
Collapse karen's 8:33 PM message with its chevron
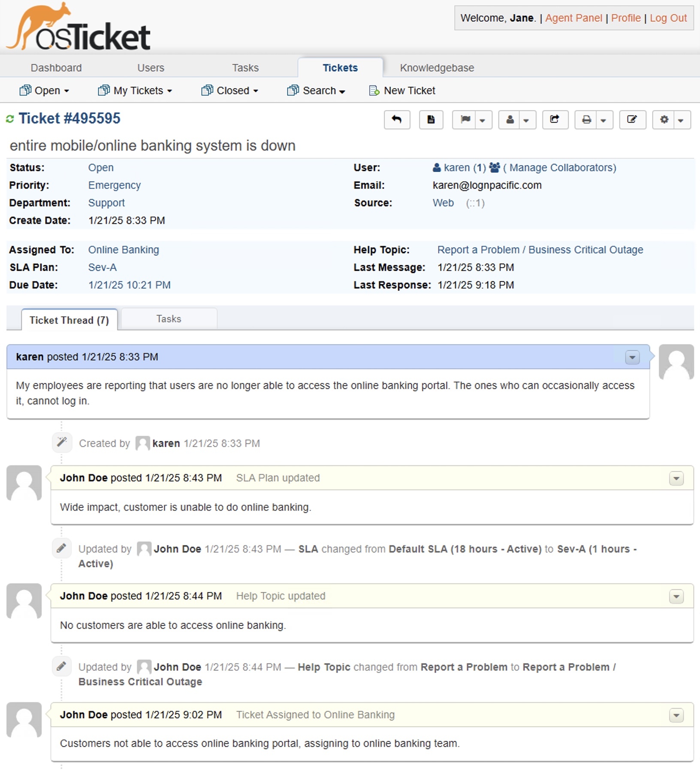coord(632,357)
